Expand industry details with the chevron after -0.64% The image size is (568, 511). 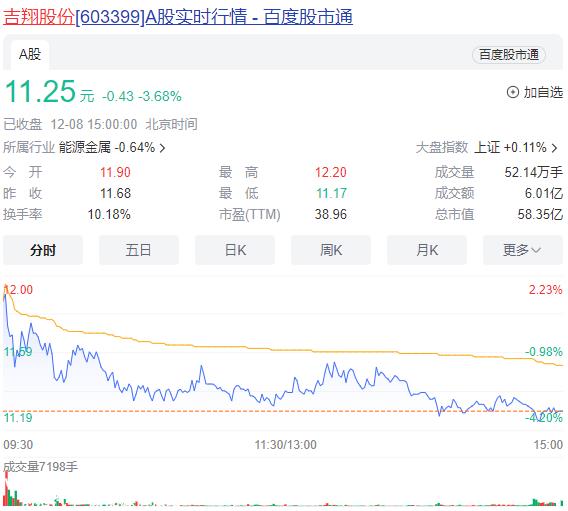163,148
